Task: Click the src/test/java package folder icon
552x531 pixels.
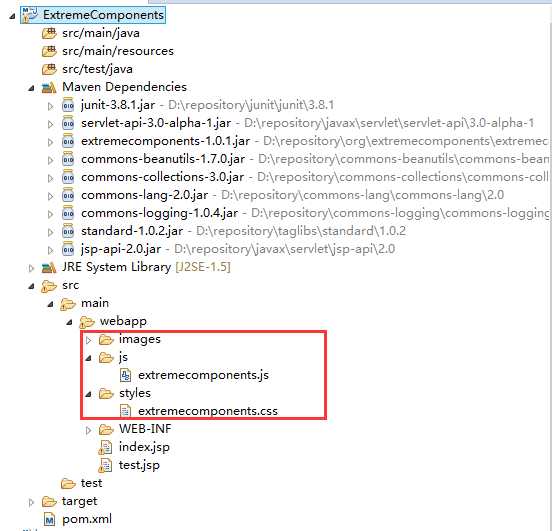Action: [49, 69]
